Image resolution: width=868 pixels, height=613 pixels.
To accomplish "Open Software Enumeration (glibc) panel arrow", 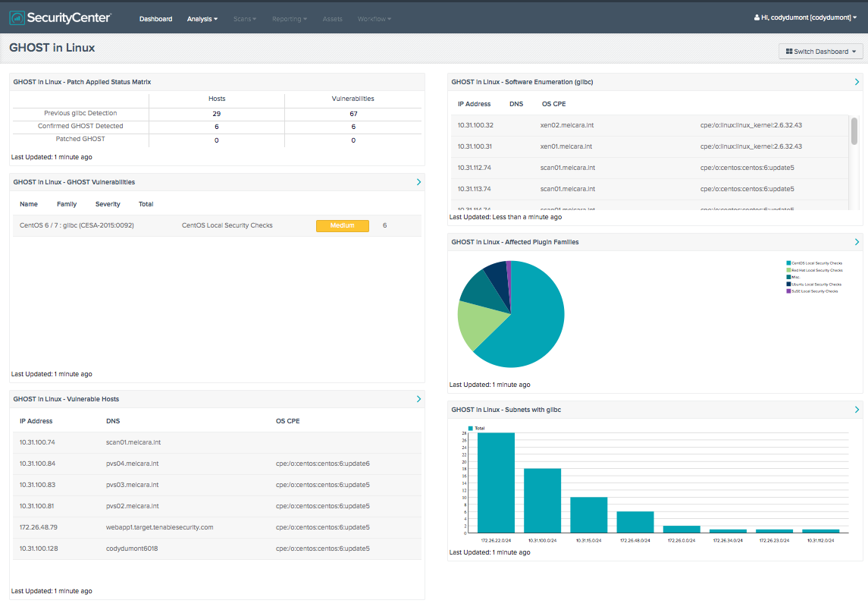I will pyautogui.click(x=857, y=82).
